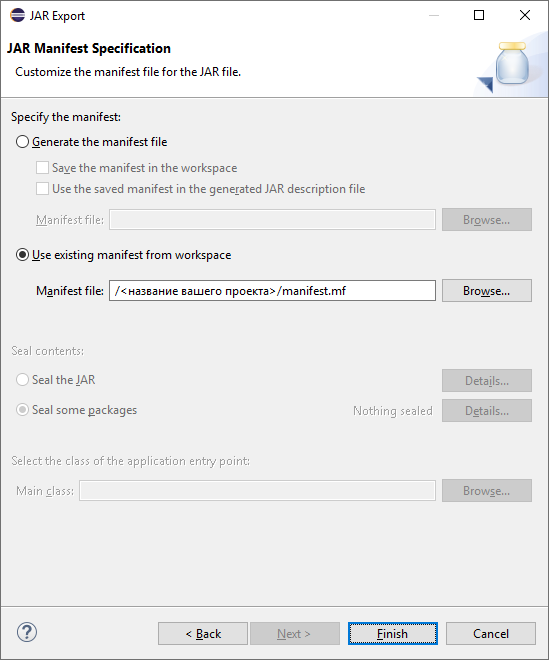Click the Main class input field
This screenshot has width=549, height=660.
point(257,491)
